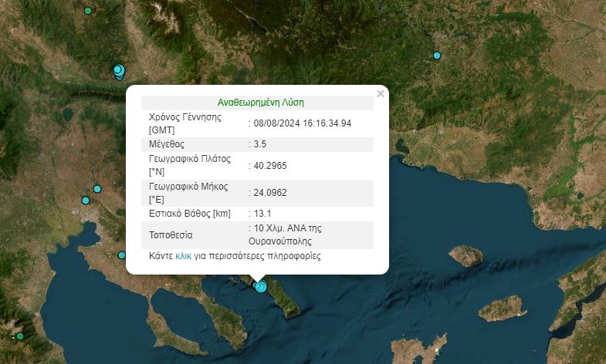The image size is (606, 364).
Task: Select the lone earthquake marker in the northeast
Action: point(437,56)
